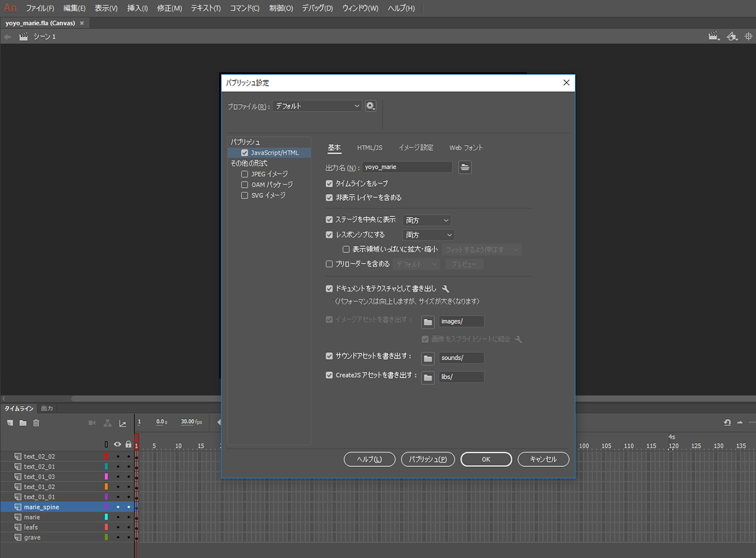Choose folder for images/ export path
The width and height of the screenshot is (756, 558).
click(x=428, y=322)
